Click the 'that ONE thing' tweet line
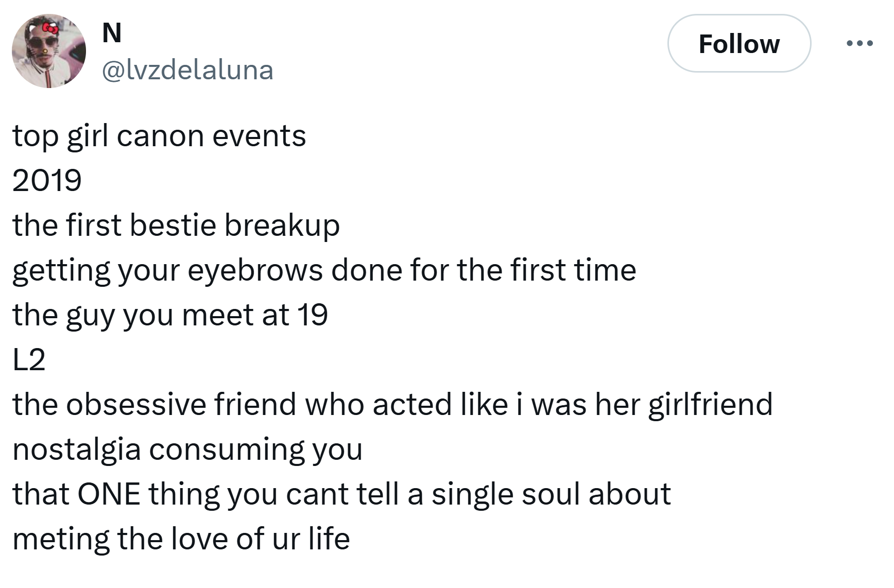This screenshot has width=894, height=588. tap(341, 494)
